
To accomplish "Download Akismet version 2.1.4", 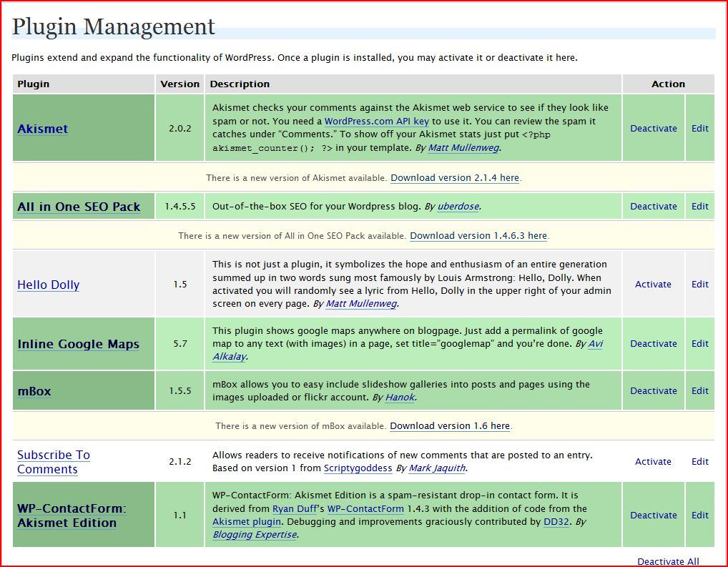I will (455, 178).
